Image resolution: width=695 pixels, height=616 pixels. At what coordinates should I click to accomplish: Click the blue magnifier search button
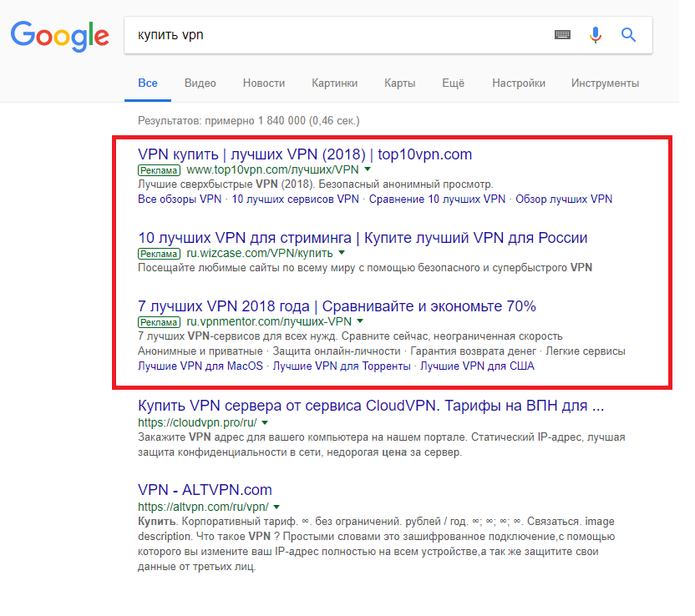[628, 34]
